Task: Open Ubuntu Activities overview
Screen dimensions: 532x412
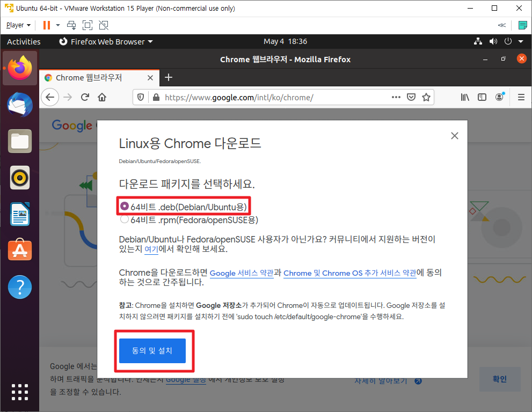Action: 24,42
